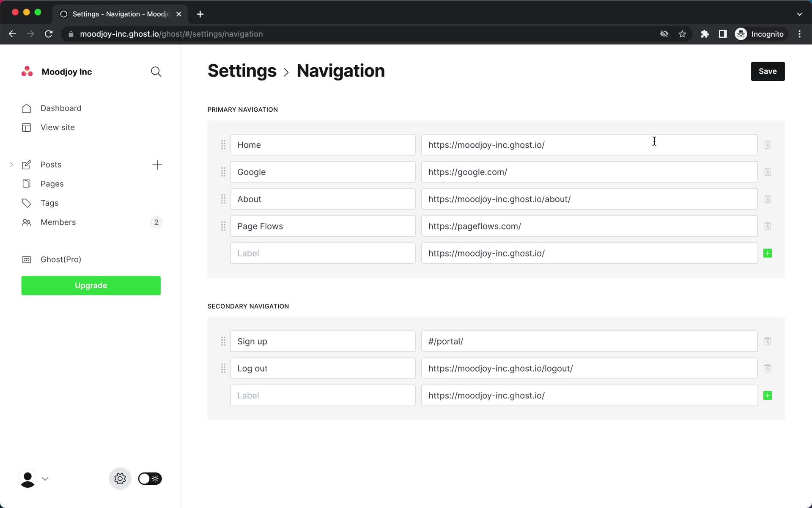Screen dimensions: 812x508
Task: Click the Upgrade button in sidebar
Action: 91,285
